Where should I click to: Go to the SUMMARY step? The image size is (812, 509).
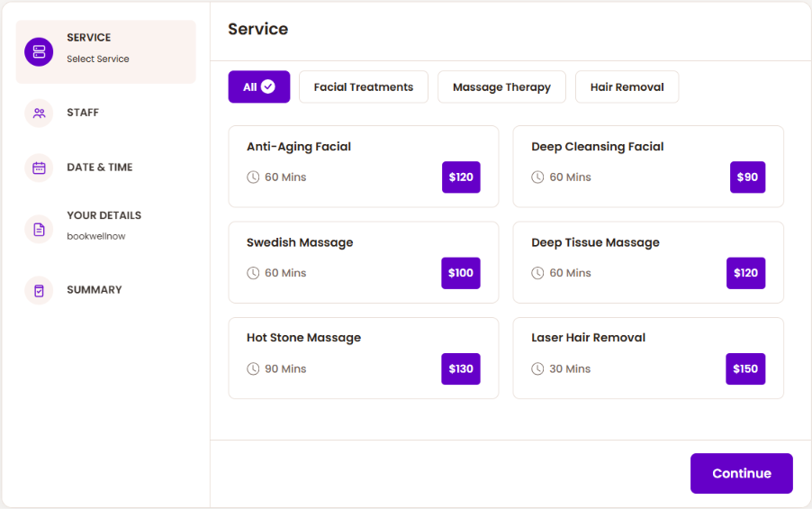95,290
